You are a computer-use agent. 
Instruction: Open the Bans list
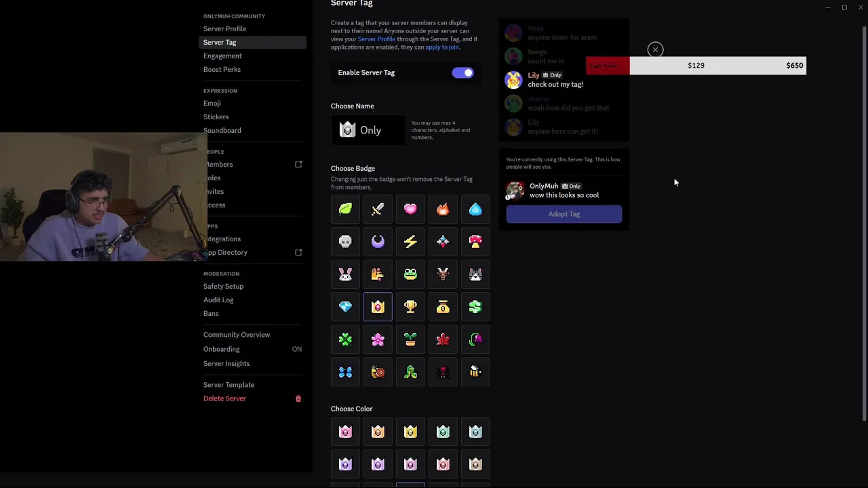pyautogui.click(x=253, y=313)
